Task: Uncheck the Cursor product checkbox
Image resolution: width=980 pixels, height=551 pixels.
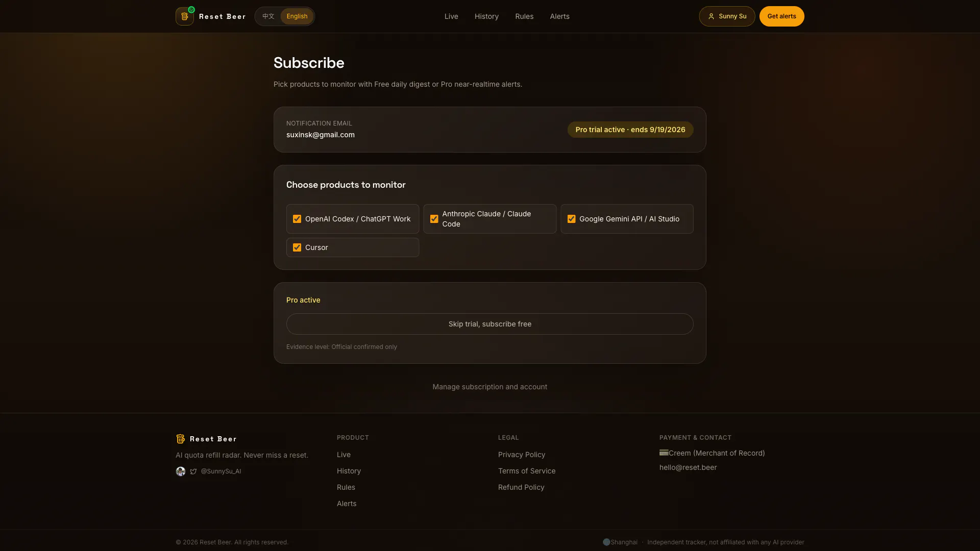Action: (x=297, y=247)
